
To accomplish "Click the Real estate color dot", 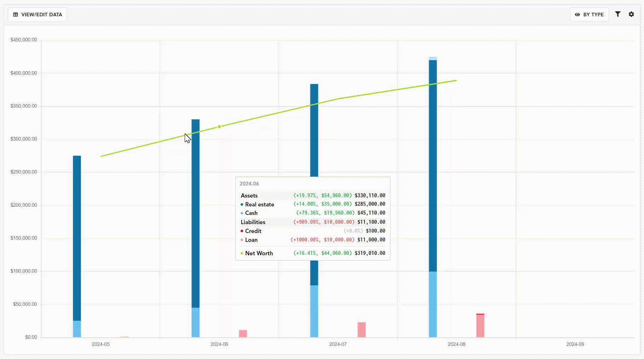I will pos(242,204).
